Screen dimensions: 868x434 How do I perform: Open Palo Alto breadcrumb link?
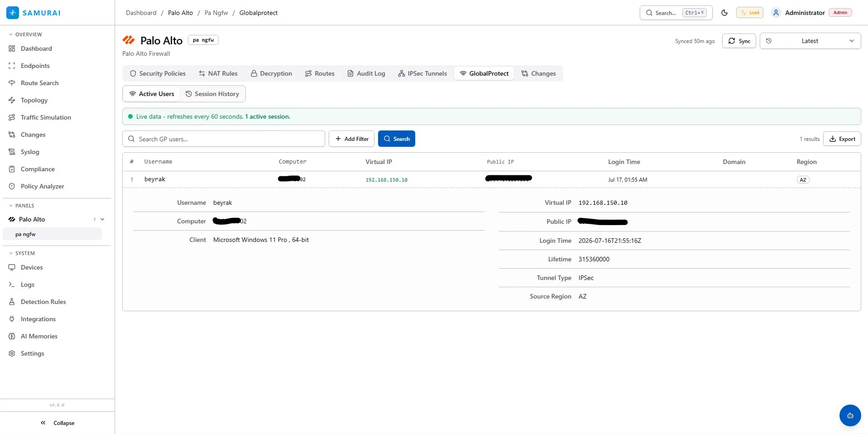tap(180, 13)
